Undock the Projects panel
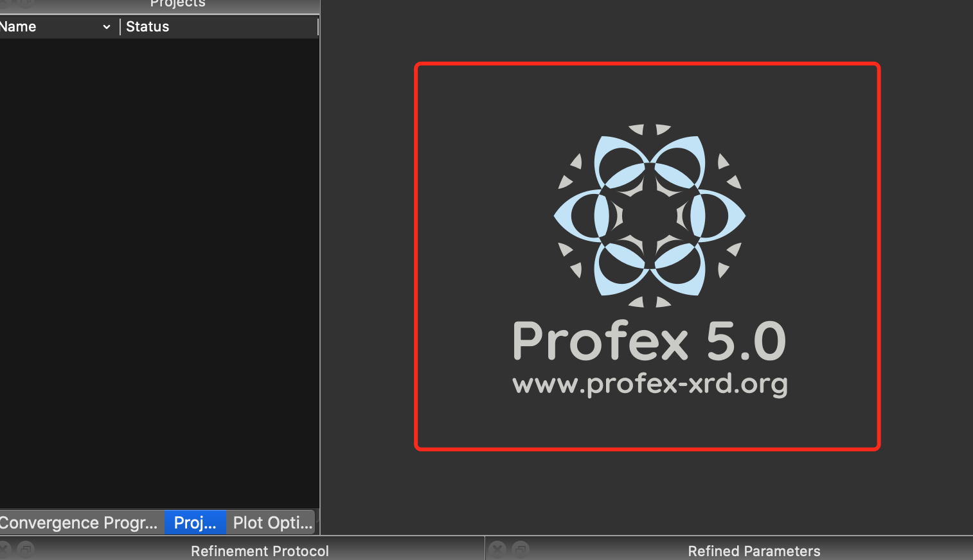This screenshot has width=973, height=560. click(x=25, y=3)
